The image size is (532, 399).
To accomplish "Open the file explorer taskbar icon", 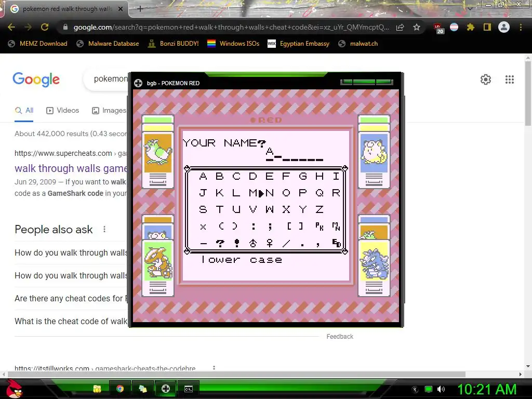I will point(97,389).
